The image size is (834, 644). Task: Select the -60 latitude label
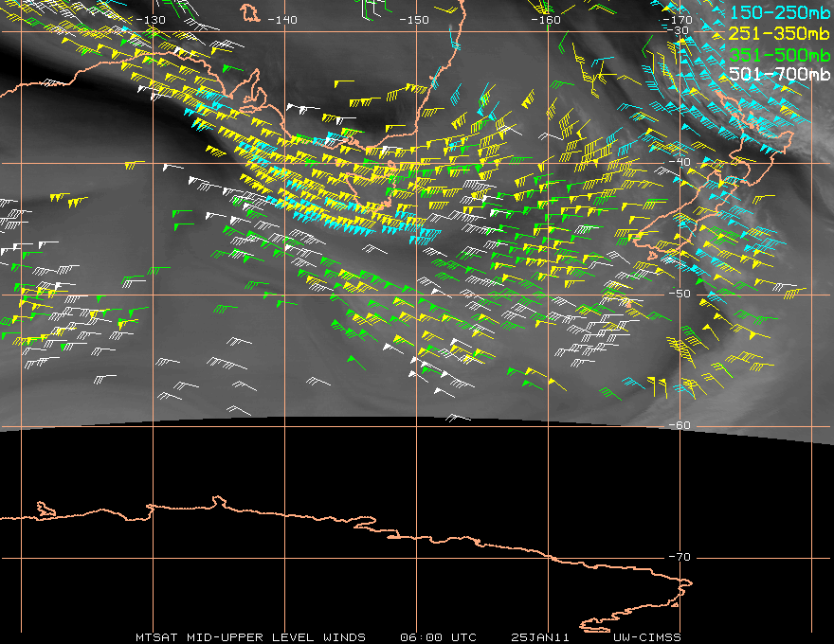(679, 425)
